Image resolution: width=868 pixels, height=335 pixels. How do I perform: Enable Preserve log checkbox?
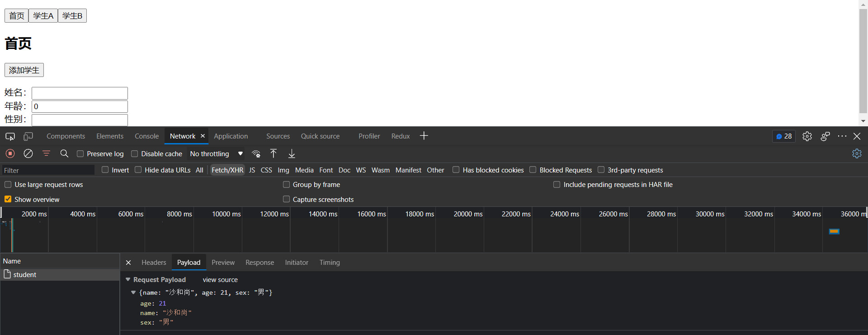pos(80,154)
